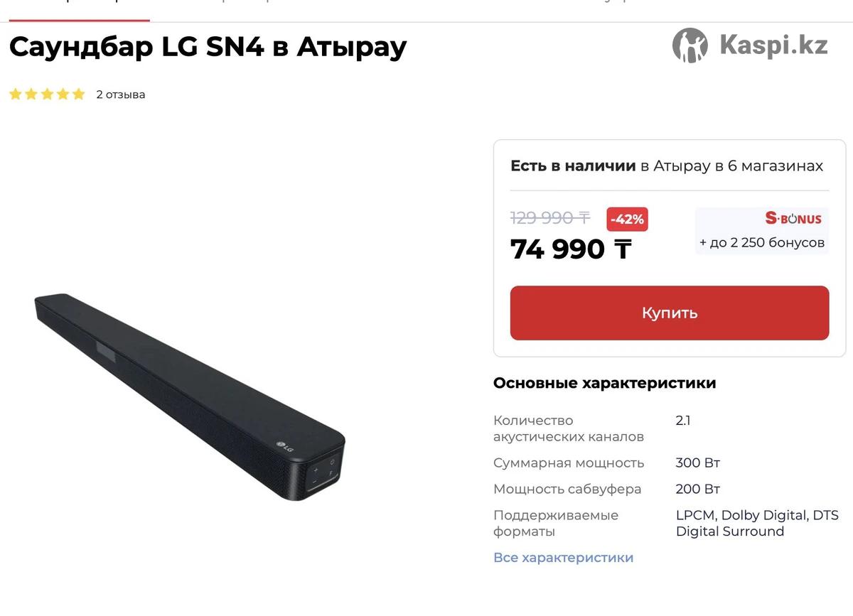Click the Есть в наличии availability text
853x616 pixels.
click(x=573, y=166)
